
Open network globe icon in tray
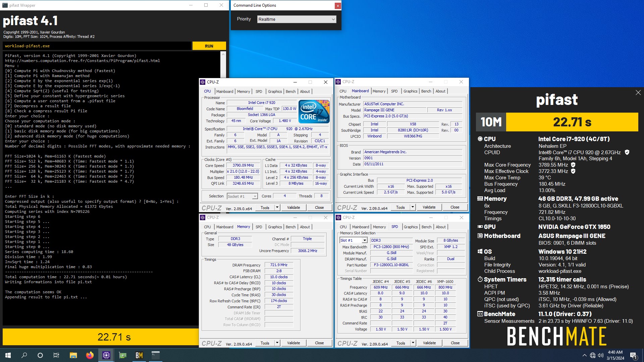[592, 355]
